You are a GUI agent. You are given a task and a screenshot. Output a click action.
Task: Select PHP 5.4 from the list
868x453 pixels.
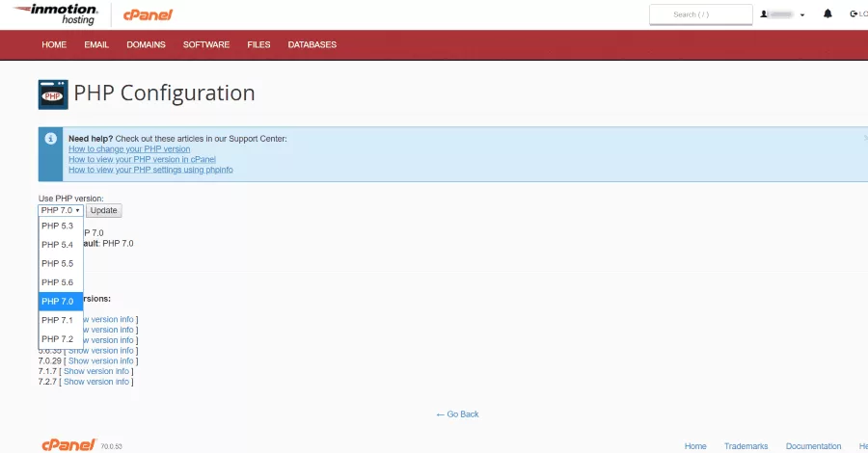pos(61,245)
